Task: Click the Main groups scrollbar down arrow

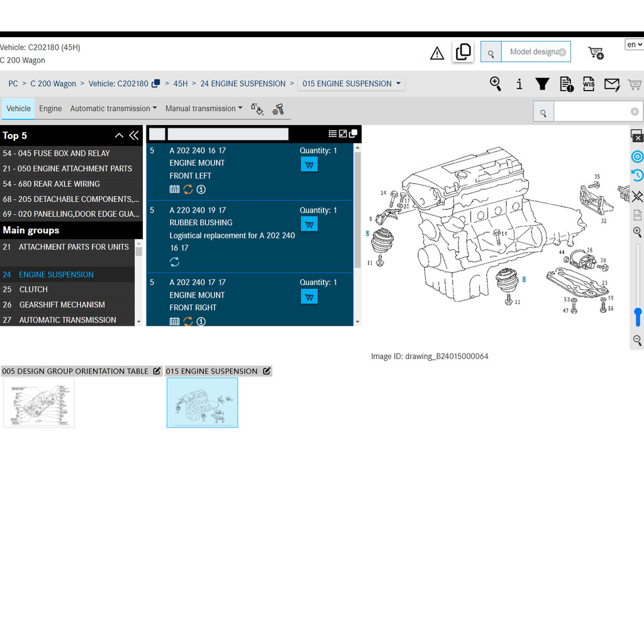Action: click(139, 322)
